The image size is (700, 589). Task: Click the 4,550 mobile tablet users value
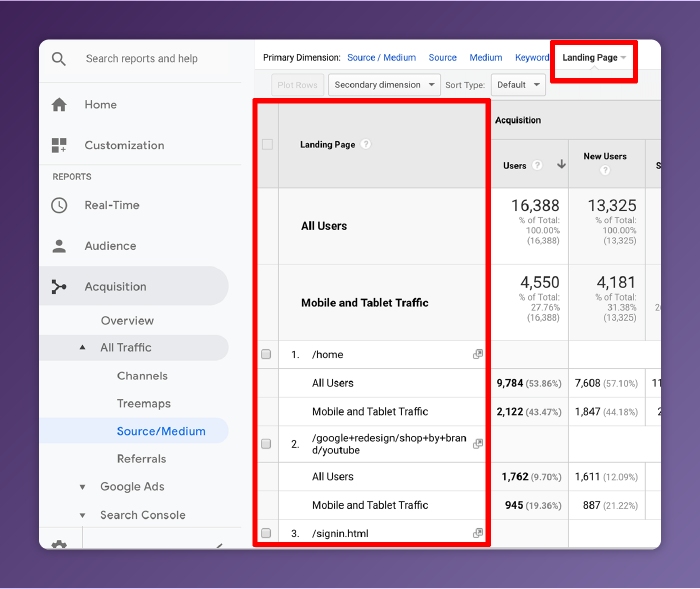(540, 282)
